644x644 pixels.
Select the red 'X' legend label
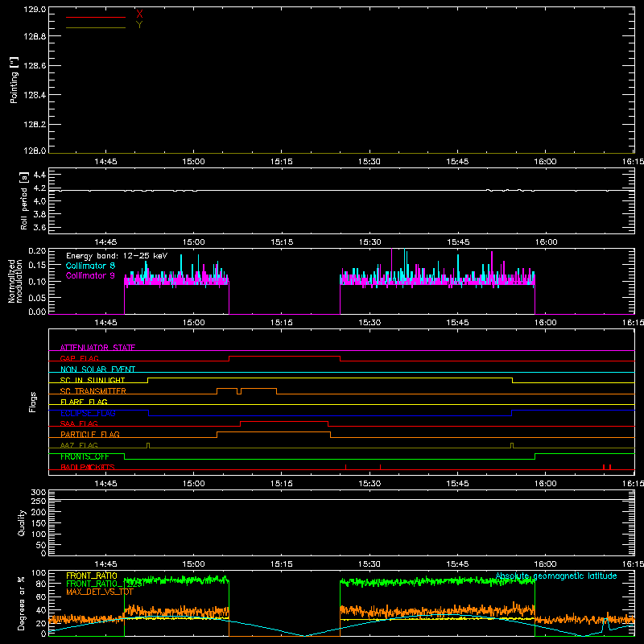139,14
